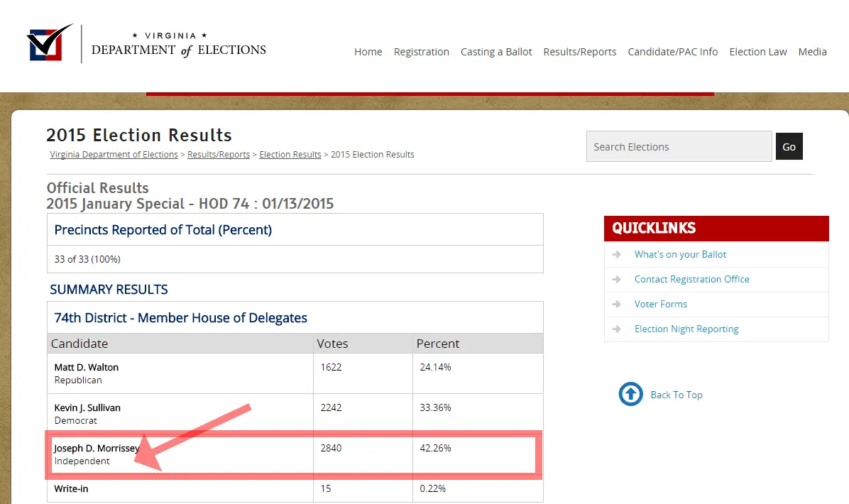The height and width of the screenshot is (504, 849).
Task: Open the Home menu item
Action: point(368,52)
